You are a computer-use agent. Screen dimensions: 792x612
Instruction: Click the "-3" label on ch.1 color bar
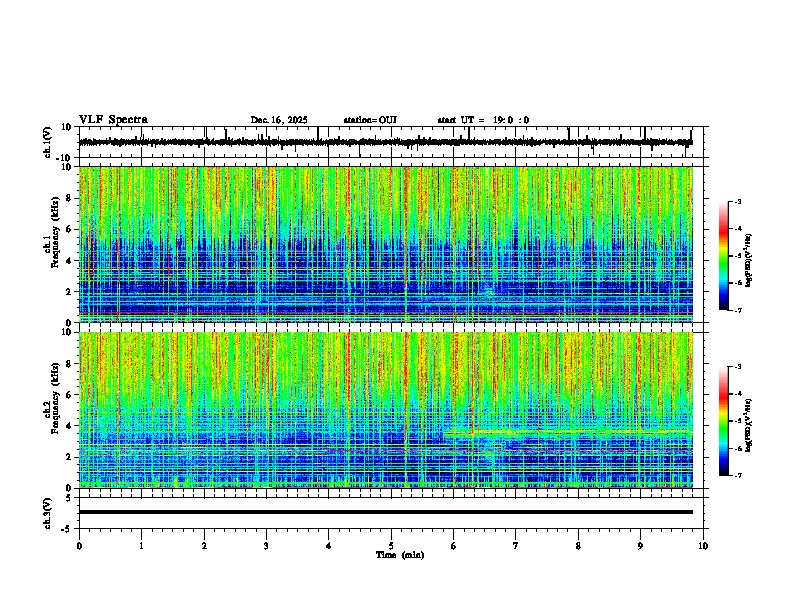point(738,202)
